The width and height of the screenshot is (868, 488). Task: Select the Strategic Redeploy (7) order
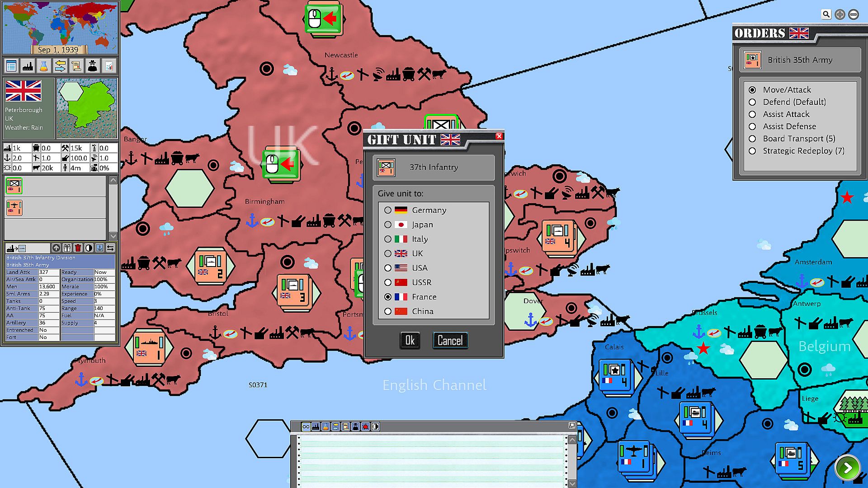(752, 151)
